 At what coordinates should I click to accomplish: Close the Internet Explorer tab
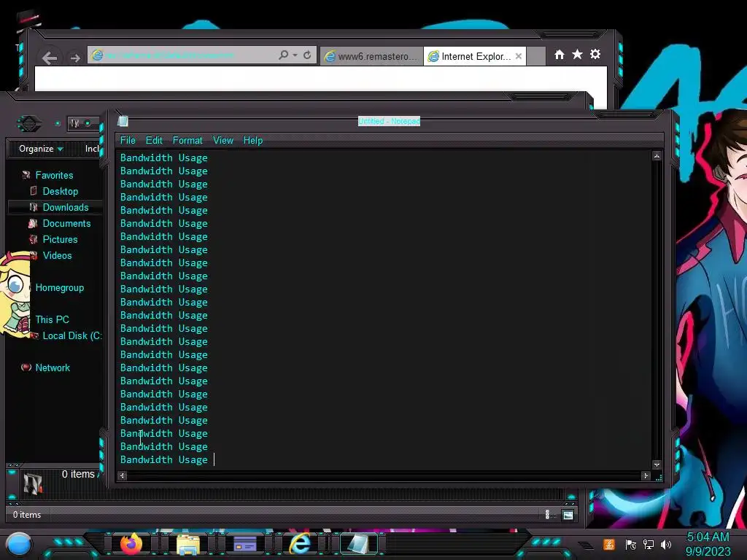point(519,56)
